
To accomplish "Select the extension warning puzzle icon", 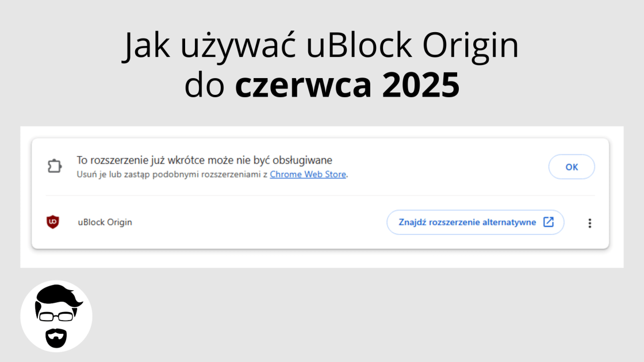I will pyautogui.click(x=55, y=165).
